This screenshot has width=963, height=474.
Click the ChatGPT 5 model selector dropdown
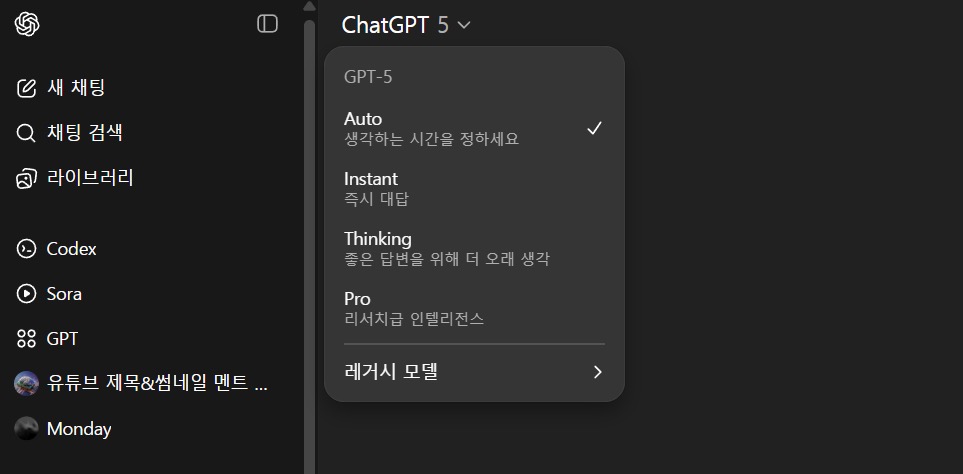pos(405,25)
